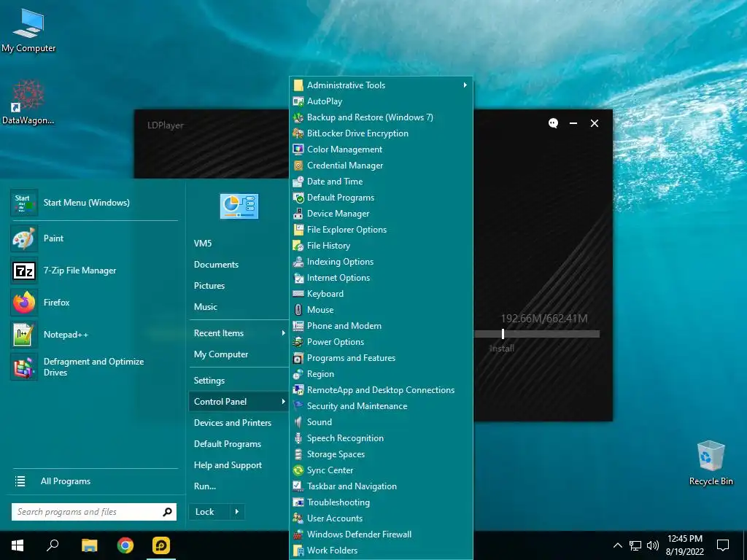
Task: Select the Recycle Bin desktop icon
Action: [x=711, y=463]
